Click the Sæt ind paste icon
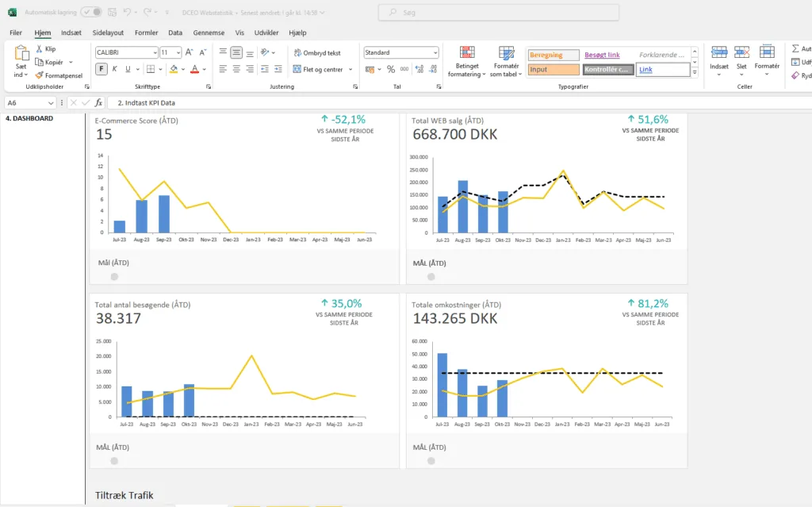 pos(21,53)
